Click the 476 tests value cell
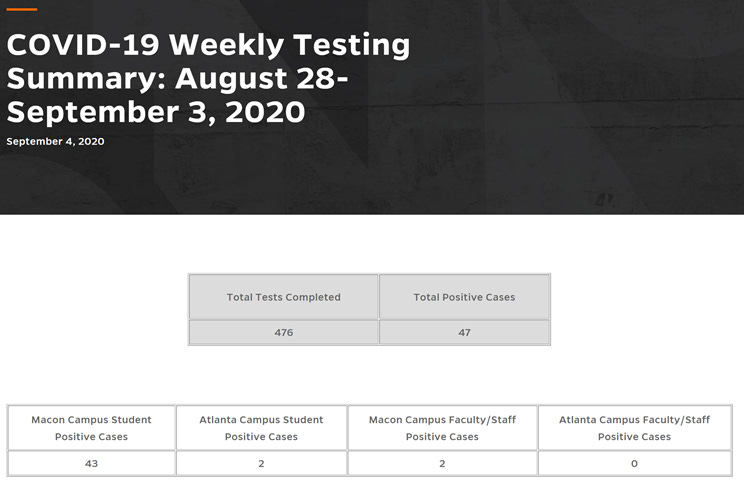Image resolution: width=744 pixels, height=493 pixels. tap(284, 333)
